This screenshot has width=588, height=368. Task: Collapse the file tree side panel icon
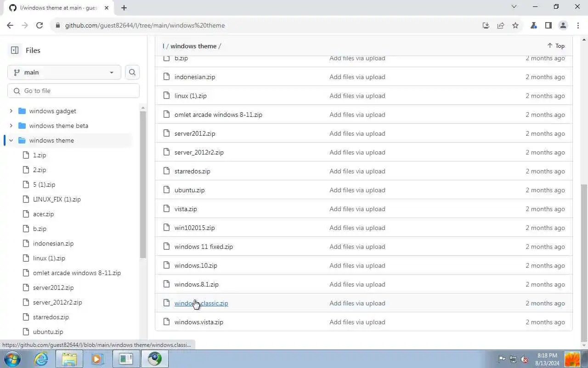[15, 50]
